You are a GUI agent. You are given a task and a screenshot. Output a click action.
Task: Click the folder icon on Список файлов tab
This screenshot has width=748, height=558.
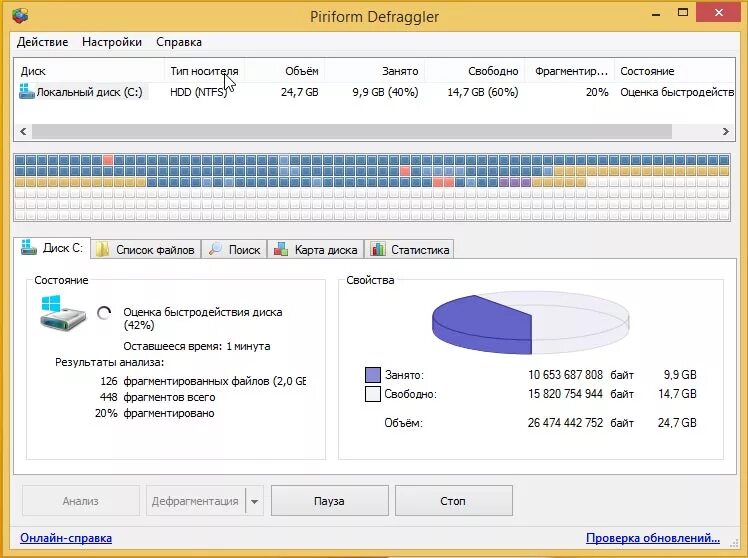pos(102,249)
